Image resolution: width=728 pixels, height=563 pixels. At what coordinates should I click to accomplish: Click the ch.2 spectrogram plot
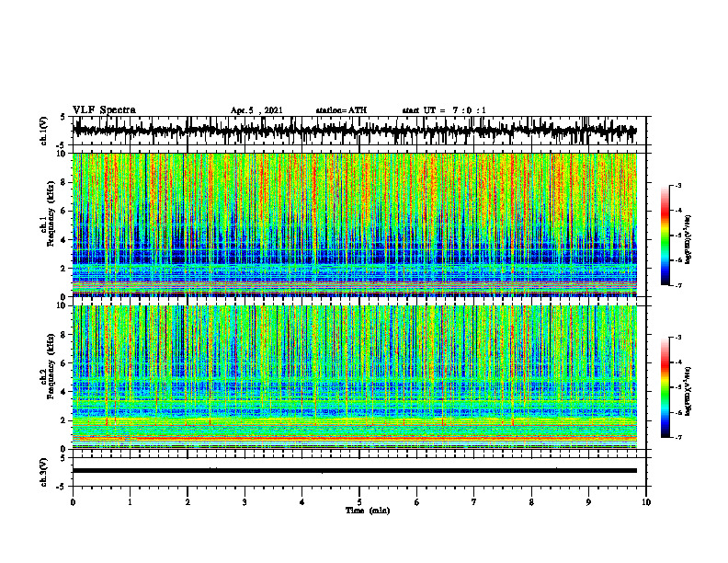tap(355, 377)
